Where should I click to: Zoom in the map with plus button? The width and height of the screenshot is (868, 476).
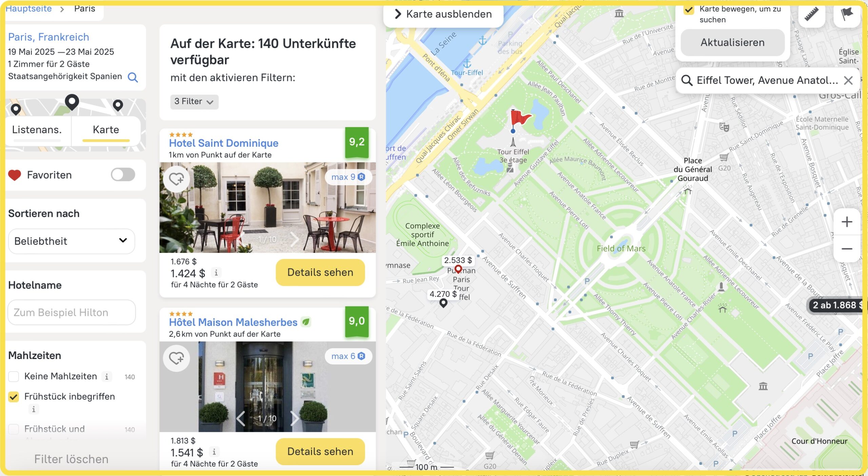click(x=847, y=222)
